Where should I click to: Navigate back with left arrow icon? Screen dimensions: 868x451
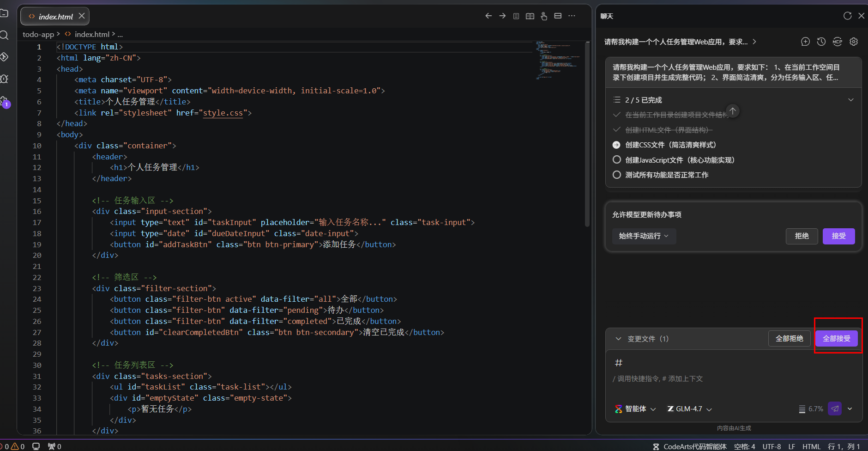pyautogui.click(x=488, y=16)
